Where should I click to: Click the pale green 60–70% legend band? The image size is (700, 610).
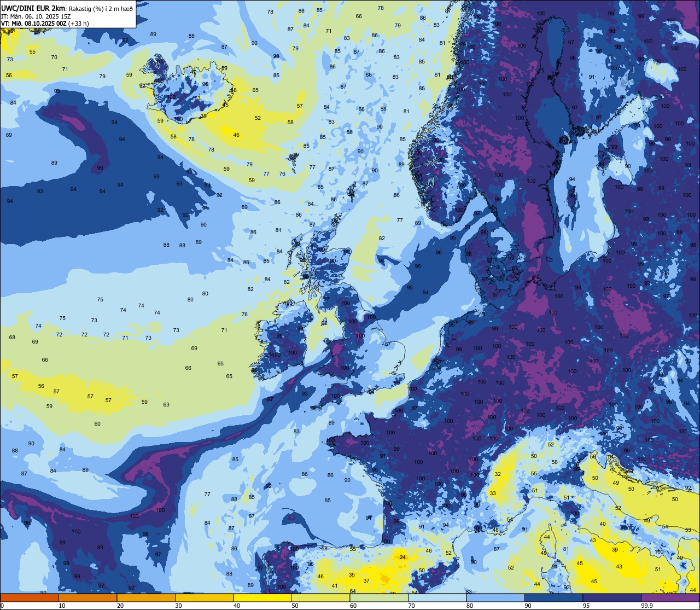(x=379, y=598)
